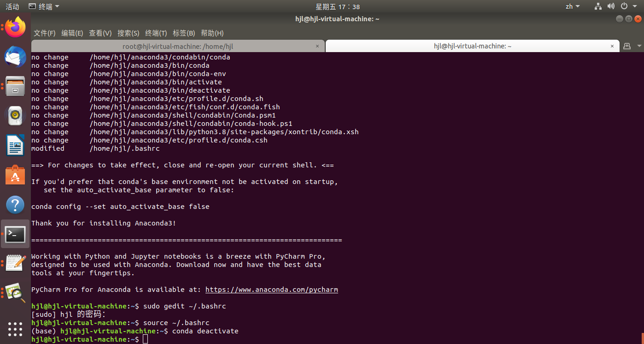Viewport: 644px width, 344px height.
Task: Open the PyCharm Anaconda download link
Action: point(271,290)
